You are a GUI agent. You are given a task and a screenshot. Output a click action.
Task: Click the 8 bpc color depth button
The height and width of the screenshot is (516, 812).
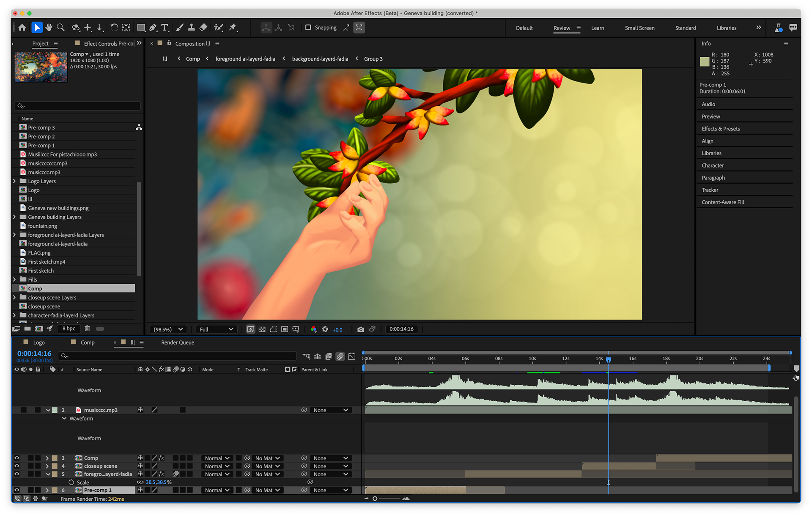[69, 328]
